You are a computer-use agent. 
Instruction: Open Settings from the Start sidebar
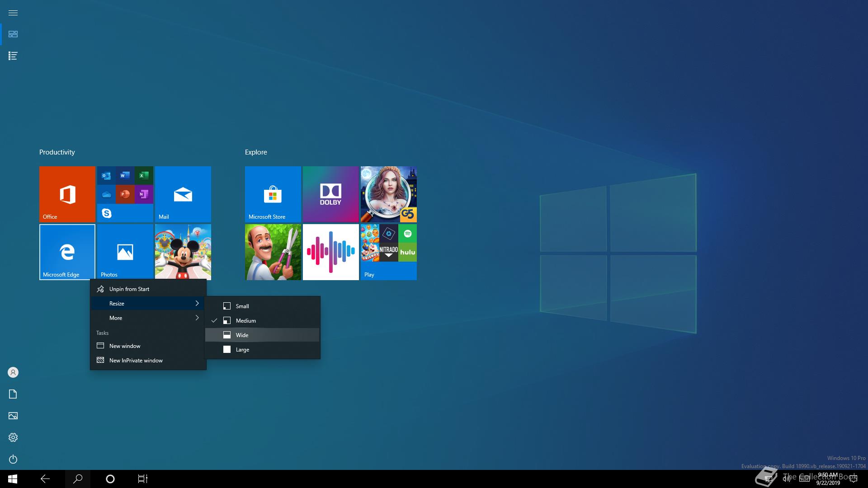(x=13, y=437)
